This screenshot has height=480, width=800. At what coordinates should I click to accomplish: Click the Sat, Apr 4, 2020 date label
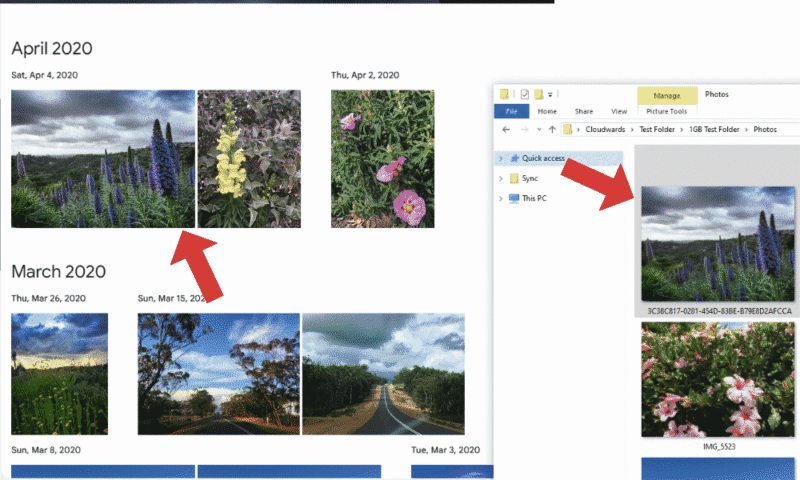point(45,75)
